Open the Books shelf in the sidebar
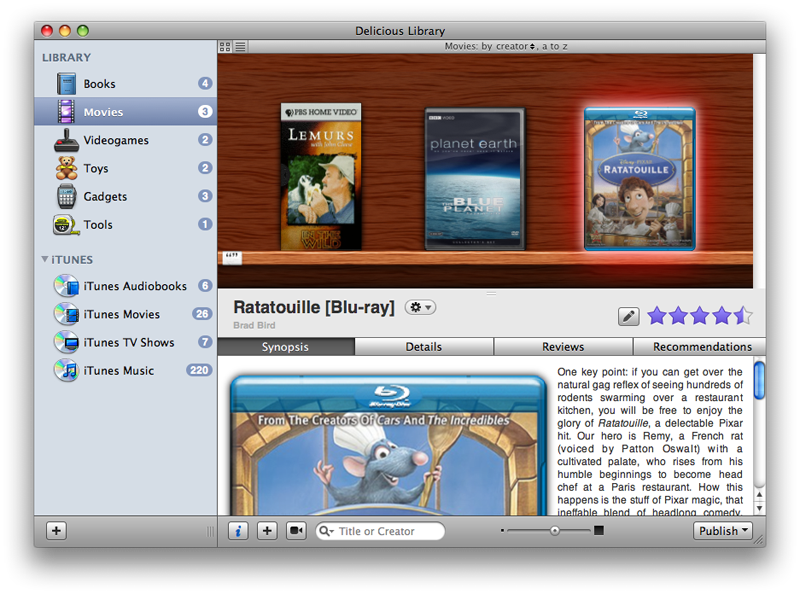Screen dimensions: 800x594 pyautogui.click(x=125, y=84)
